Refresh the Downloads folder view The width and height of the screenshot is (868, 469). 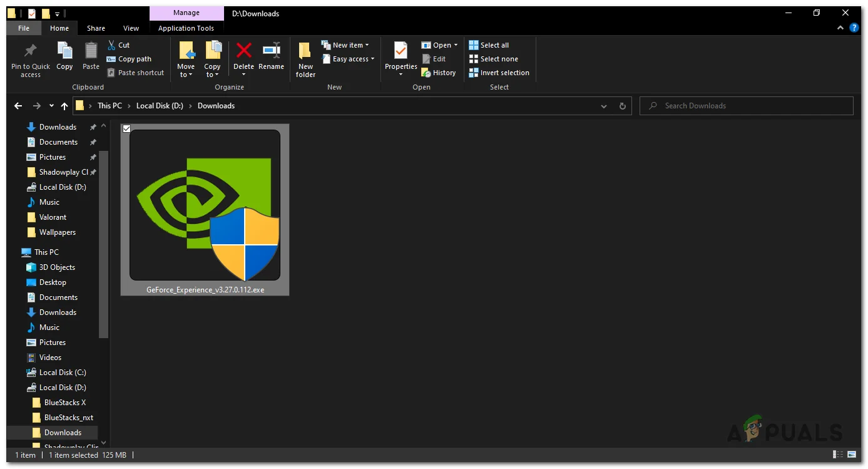(622, 106)
